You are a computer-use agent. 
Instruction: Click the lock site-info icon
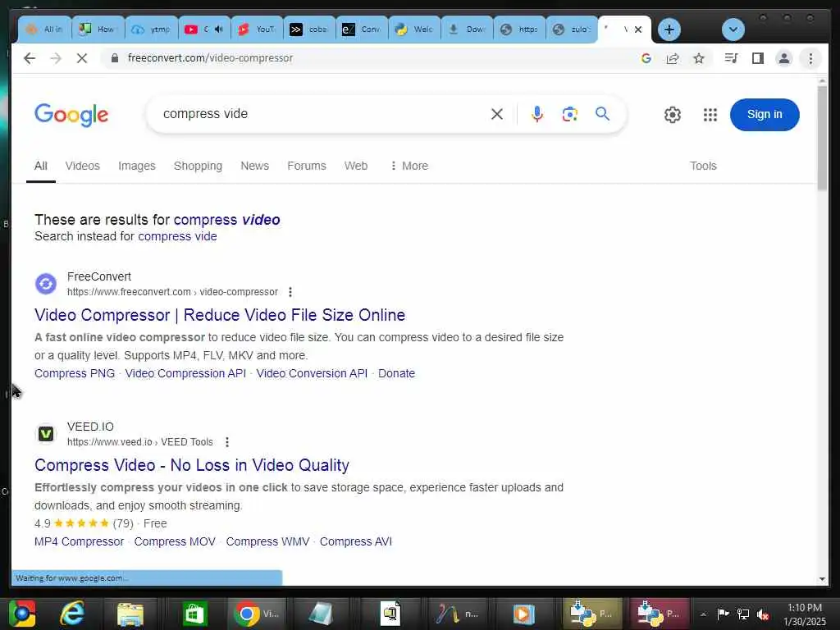tap(114, 58)
